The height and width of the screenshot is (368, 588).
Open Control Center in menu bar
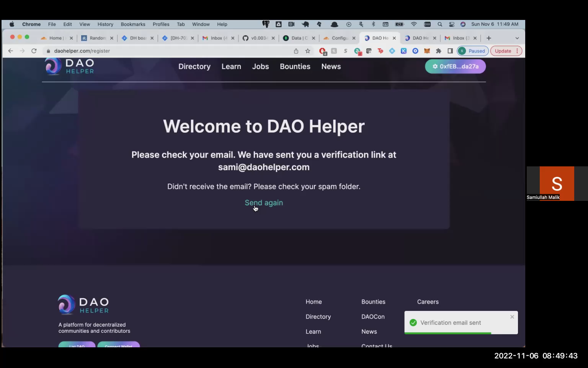(x=452, y=24)
